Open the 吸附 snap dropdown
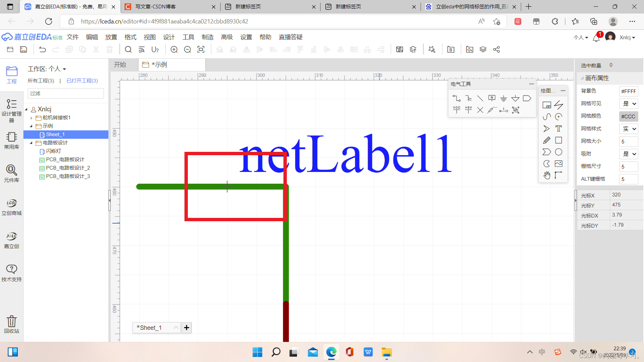The height and width of the screenshot is (362, 644). [x=629, y=154]
